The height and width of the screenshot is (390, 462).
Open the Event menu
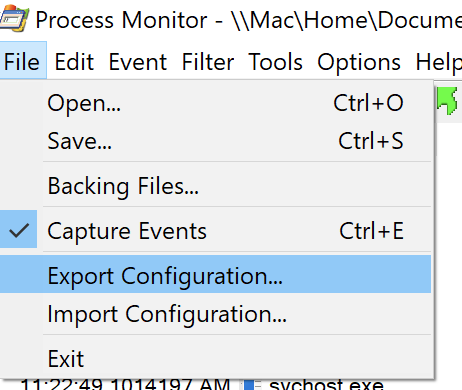pos(138,62)
